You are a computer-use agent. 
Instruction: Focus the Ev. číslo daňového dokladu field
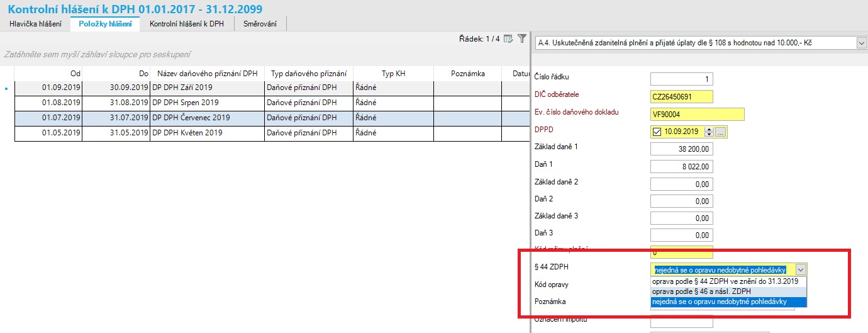tap(697, 114)
